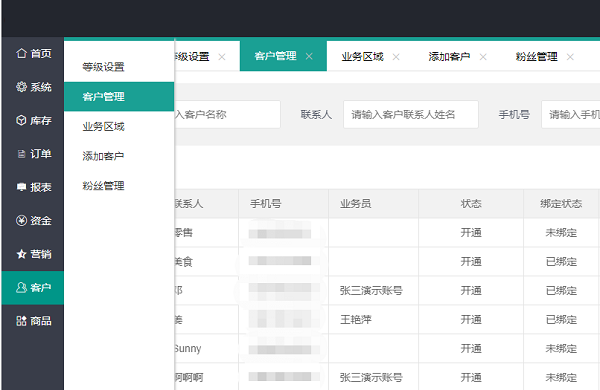Image resolution: width=600 pixels, height=390 pixels.
Task: Select the 状态 column header
Action: 471,204
